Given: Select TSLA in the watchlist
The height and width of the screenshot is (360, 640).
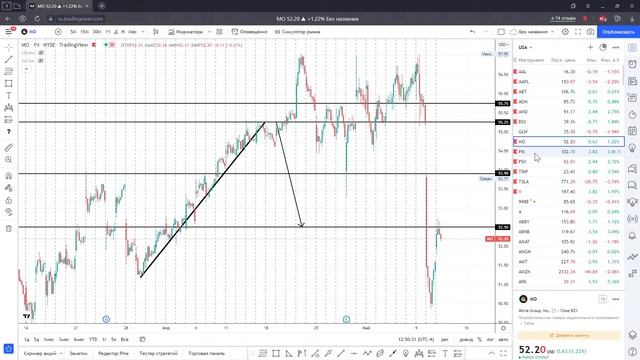Looking at the screenshot, I should click(x=569, y=182).
